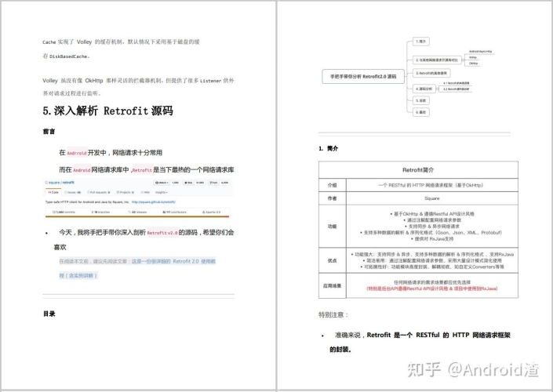The width and height of the screenshot is (553, 392).
Task: Select the mind map node 2.与其他网络请求开源库对比
Action: click(438, 60)
